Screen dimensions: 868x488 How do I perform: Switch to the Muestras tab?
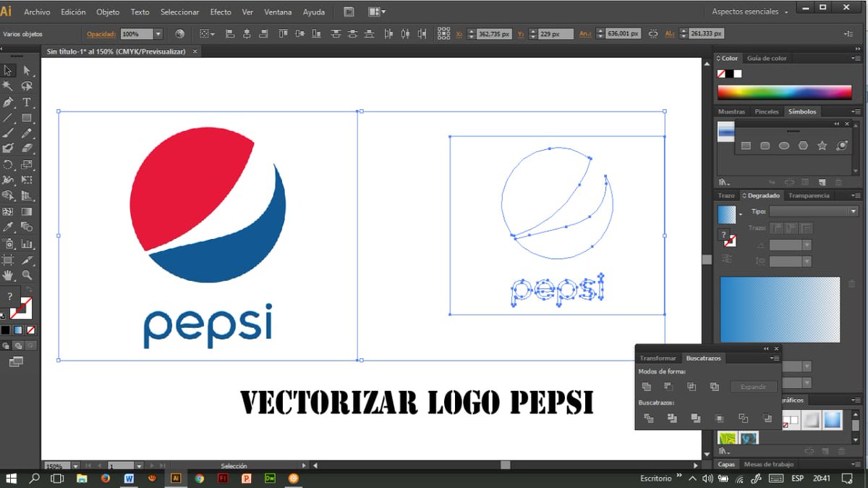coord(731,112)
